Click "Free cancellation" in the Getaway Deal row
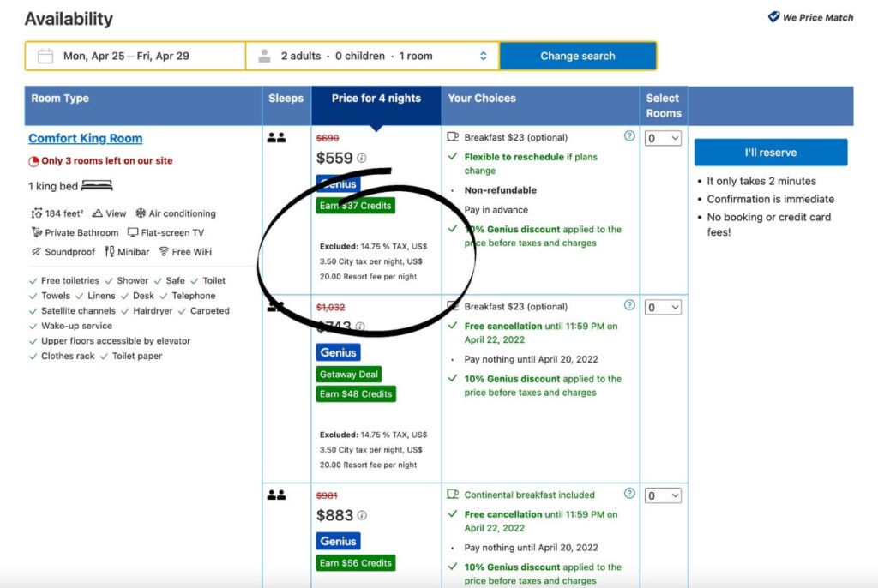The height and width of the screenshot is (588, 878). tap(503, 326)
